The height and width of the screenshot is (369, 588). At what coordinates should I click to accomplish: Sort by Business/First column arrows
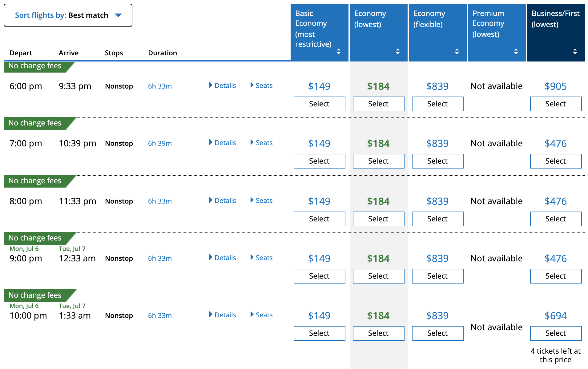coord(575,51)
